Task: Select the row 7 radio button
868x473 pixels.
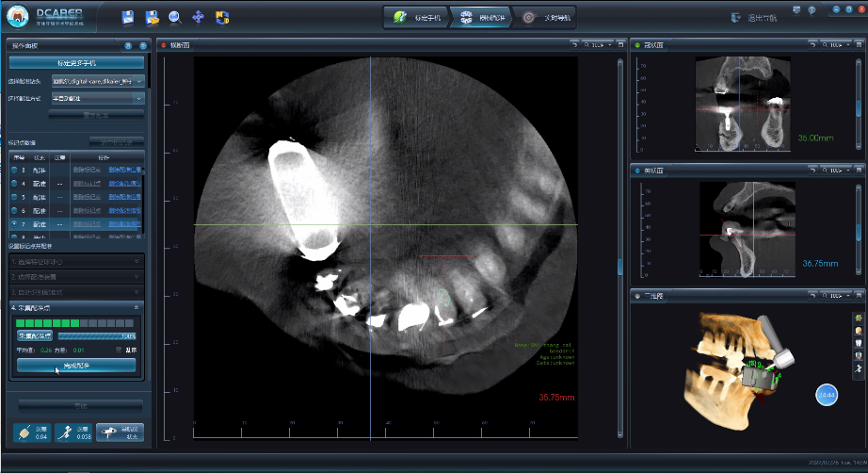Action: click(14, 224)
